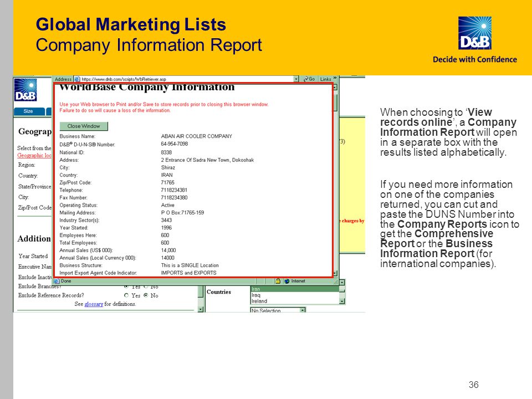Click the industry sector value 3443

[166, 220]
